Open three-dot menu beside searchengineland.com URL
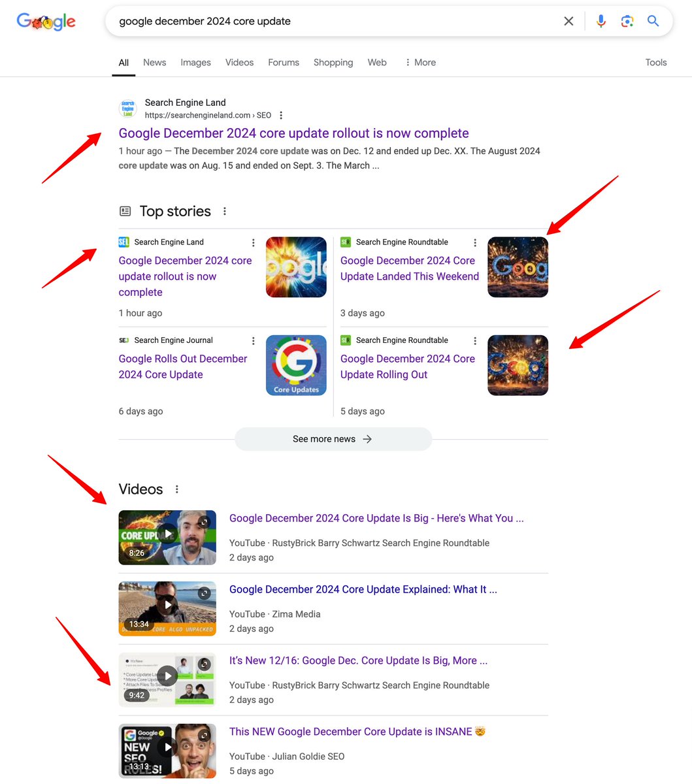The height and width of the screenshot is (784, 692). 281,115
